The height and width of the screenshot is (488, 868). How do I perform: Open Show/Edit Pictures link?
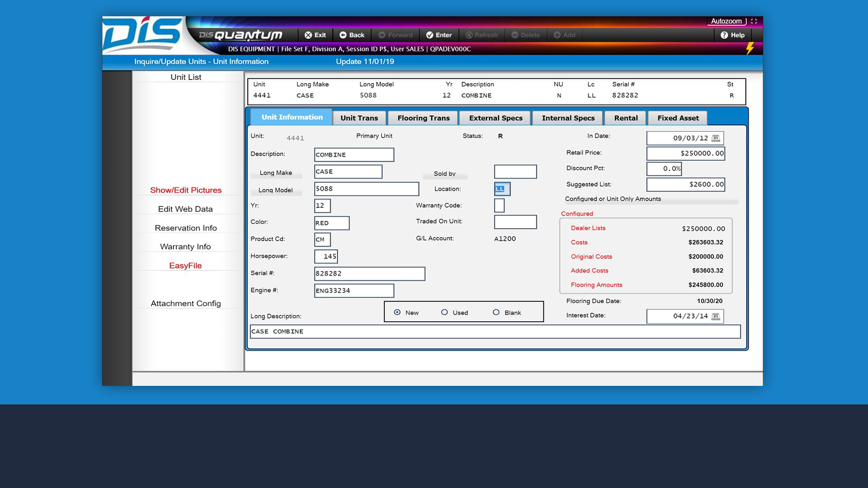coord(186,190)
